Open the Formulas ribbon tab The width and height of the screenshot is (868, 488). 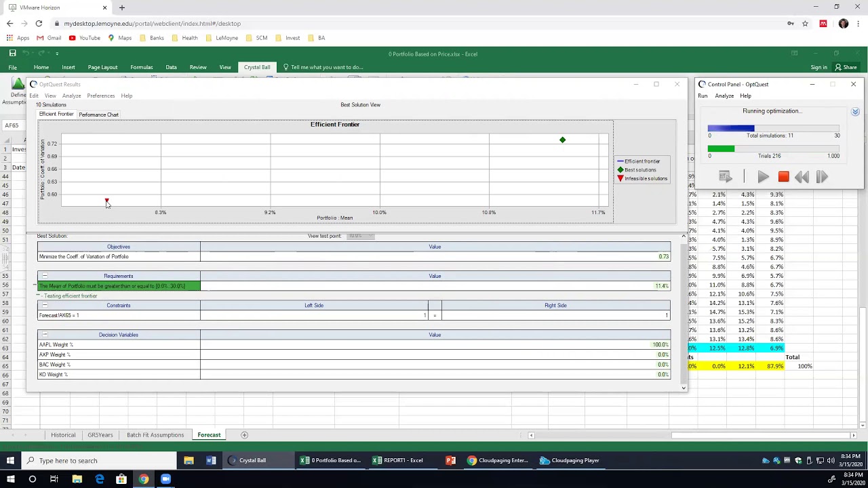[x=141, y=67]
